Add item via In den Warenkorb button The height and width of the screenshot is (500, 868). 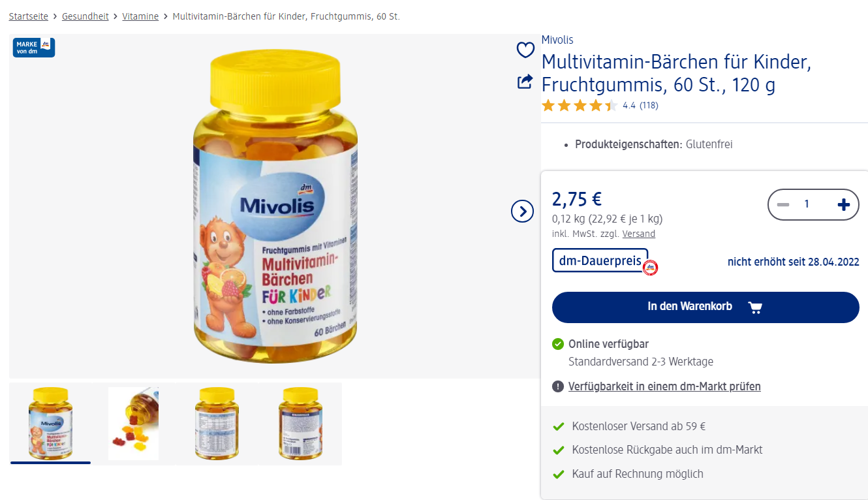click(705, 307)
